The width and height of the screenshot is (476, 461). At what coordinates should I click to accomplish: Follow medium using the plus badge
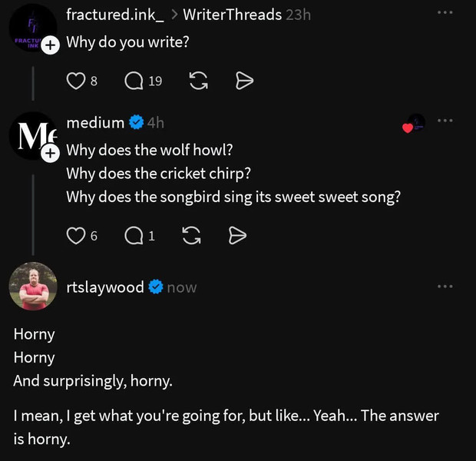[49, 154]
